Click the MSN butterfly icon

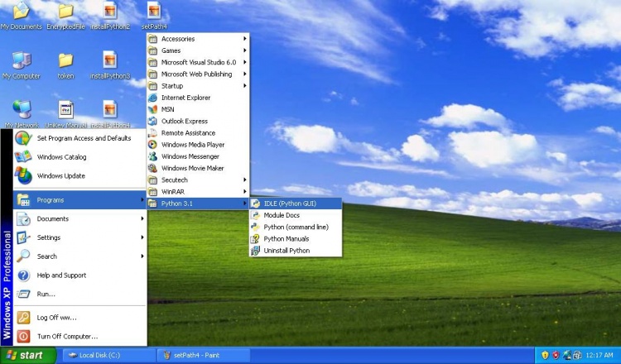[x=153, y=109]
